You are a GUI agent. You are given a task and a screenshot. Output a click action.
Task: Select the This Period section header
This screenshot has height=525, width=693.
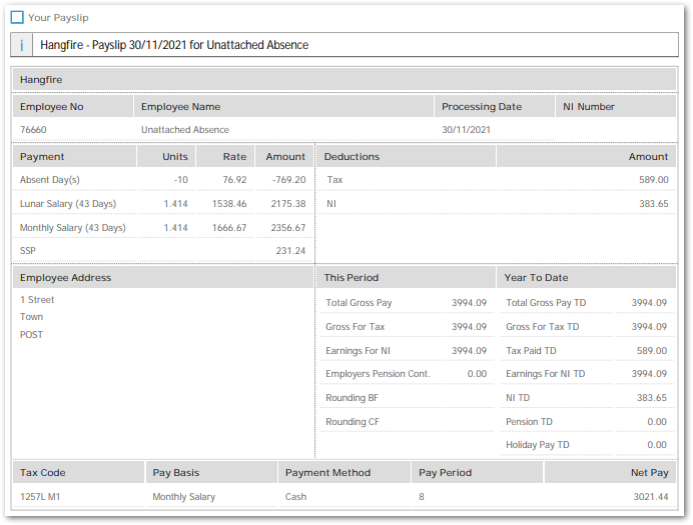[351, 278]
